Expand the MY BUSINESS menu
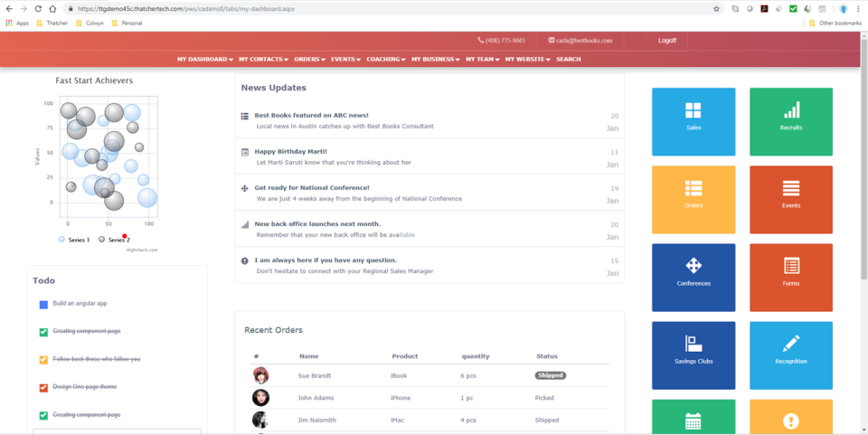Screen dimensions: 868x435 pos(436,59)
